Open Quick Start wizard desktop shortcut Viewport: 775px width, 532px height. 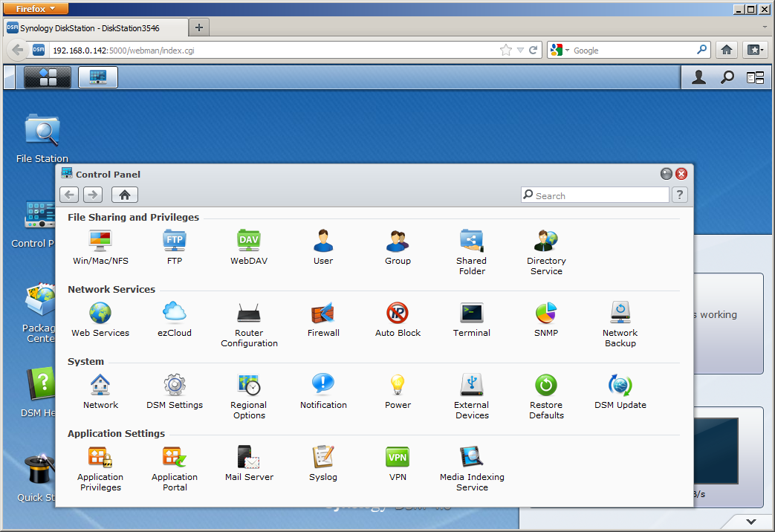pyautogui.click(x=37, y=477)
